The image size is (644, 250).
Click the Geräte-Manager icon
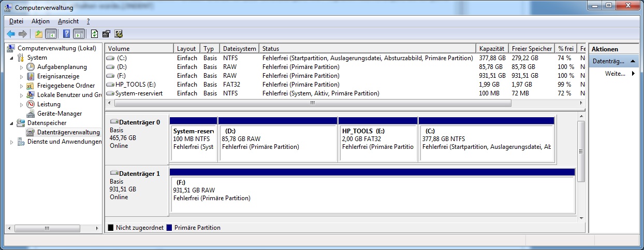click(31, 114)
